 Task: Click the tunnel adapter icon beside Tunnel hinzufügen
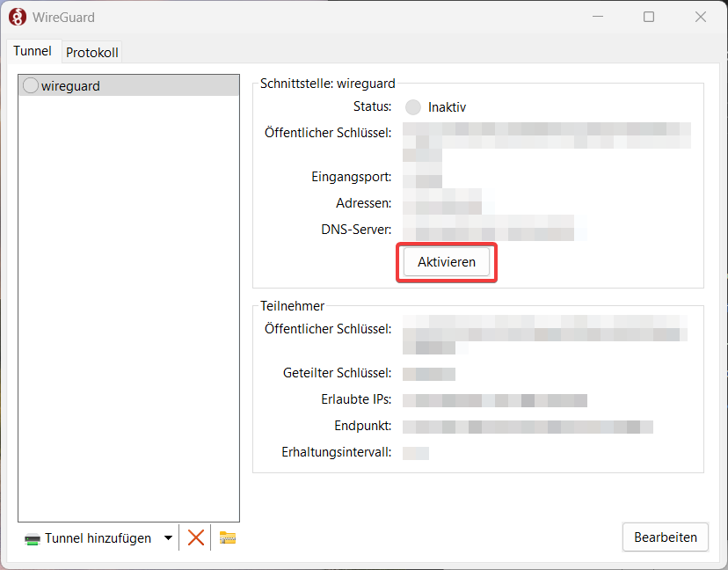[33, 539]
